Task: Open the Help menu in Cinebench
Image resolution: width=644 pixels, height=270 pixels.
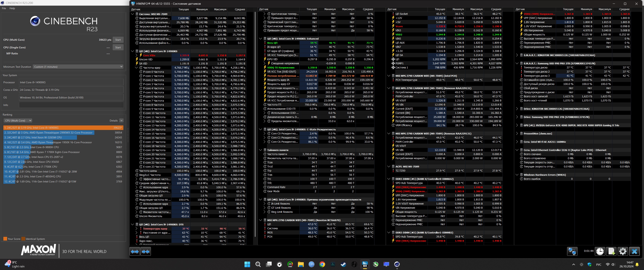Action: click(12, 8)
